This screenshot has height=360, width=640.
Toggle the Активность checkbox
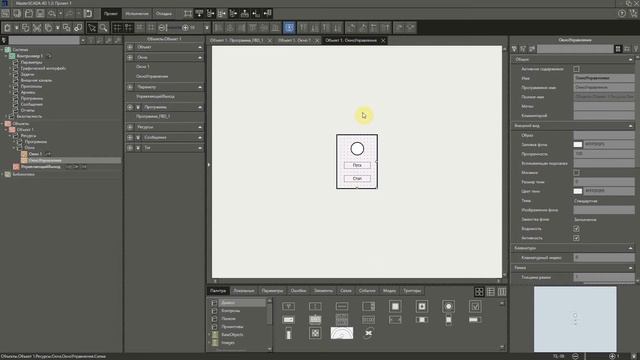point(576,238)
